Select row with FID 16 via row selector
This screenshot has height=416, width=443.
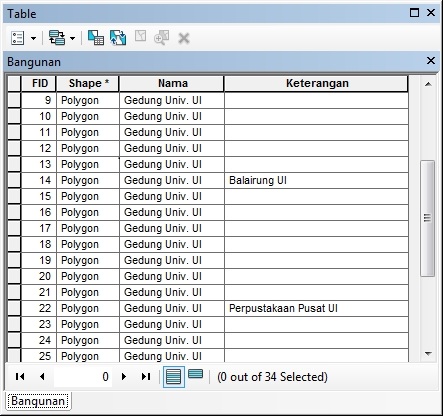pyautogui.click(x=14, y=212)
